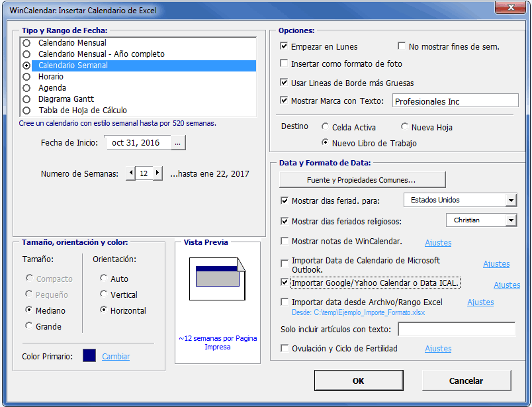
Task: Open the Christian religious holidays dropdown
Action: (x=510, y=220)
